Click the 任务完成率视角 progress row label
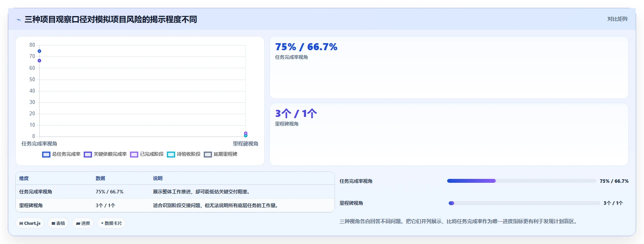The height and width of the screenshot is (244, 644). [356, 181]
